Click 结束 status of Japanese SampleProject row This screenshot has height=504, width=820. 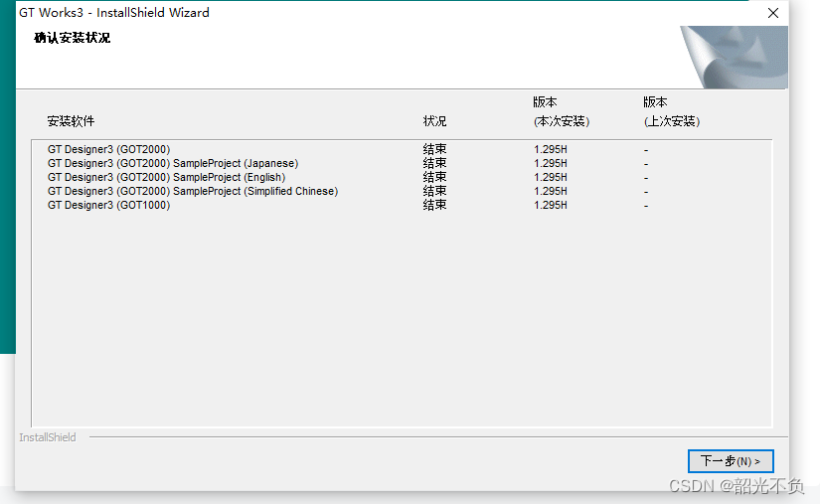point(434,163)
